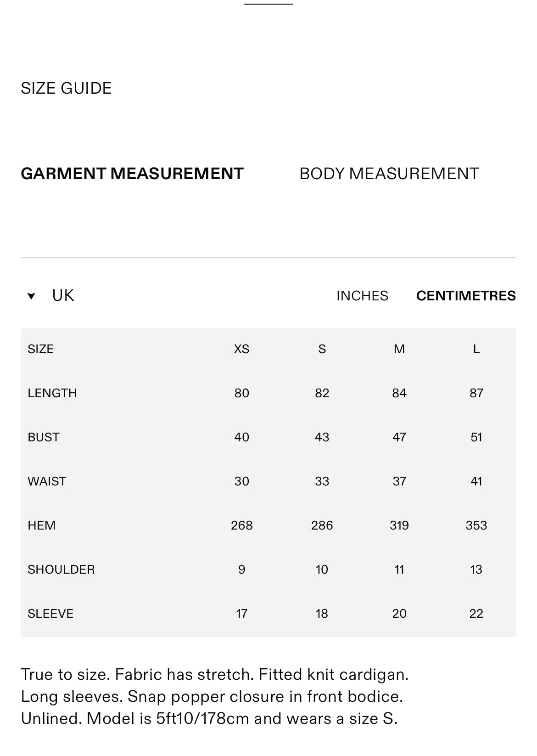Select the XS size column header

click(242, 349)
